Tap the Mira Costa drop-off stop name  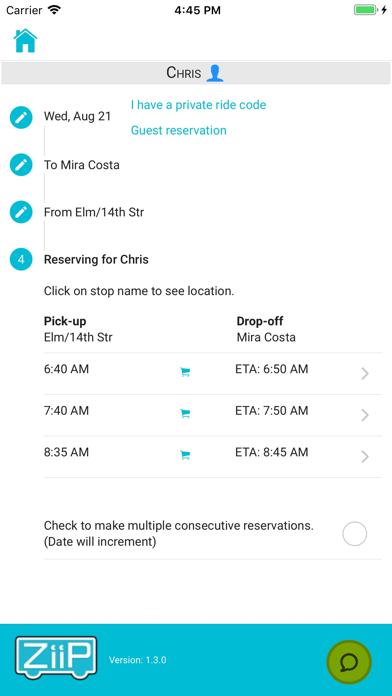tap(266, 337)
